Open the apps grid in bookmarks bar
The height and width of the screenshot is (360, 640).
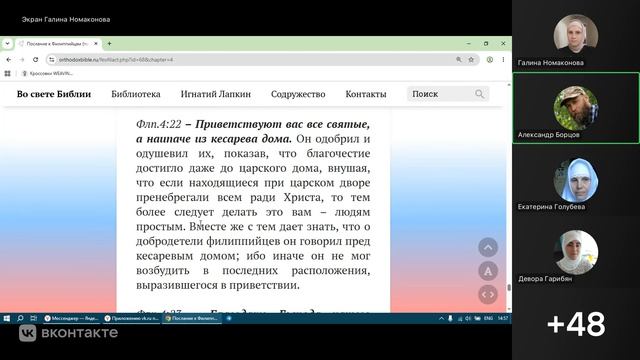(x=7, y=73)
